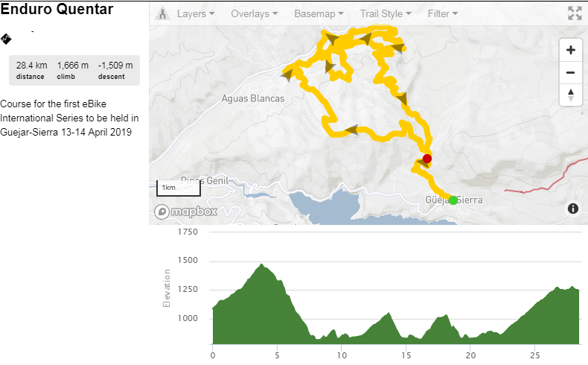The width and height of the screenshot is (588, 365).
Task: Click the difficulty diamond icon under title
Action: (6, 39)
